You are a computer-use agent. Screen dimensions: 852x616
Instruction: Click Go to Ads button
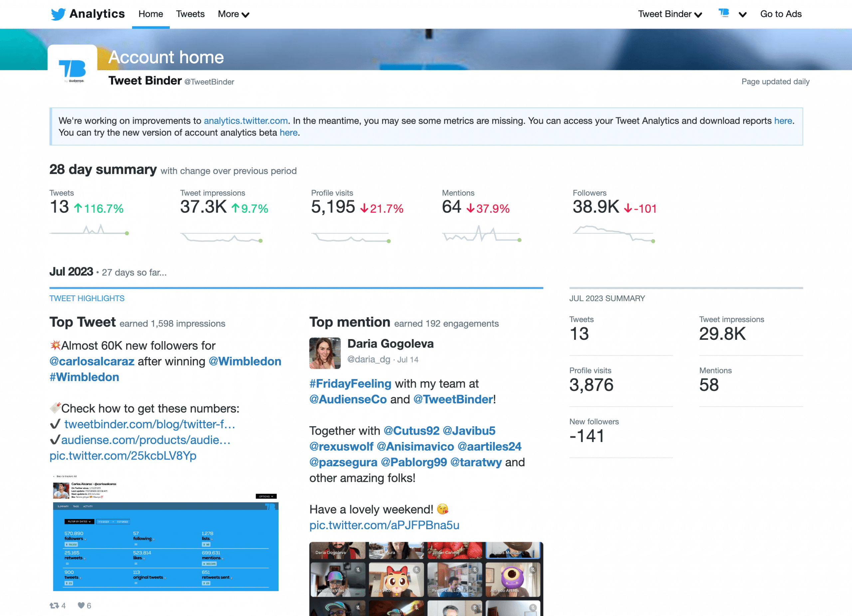pos(781,14)
